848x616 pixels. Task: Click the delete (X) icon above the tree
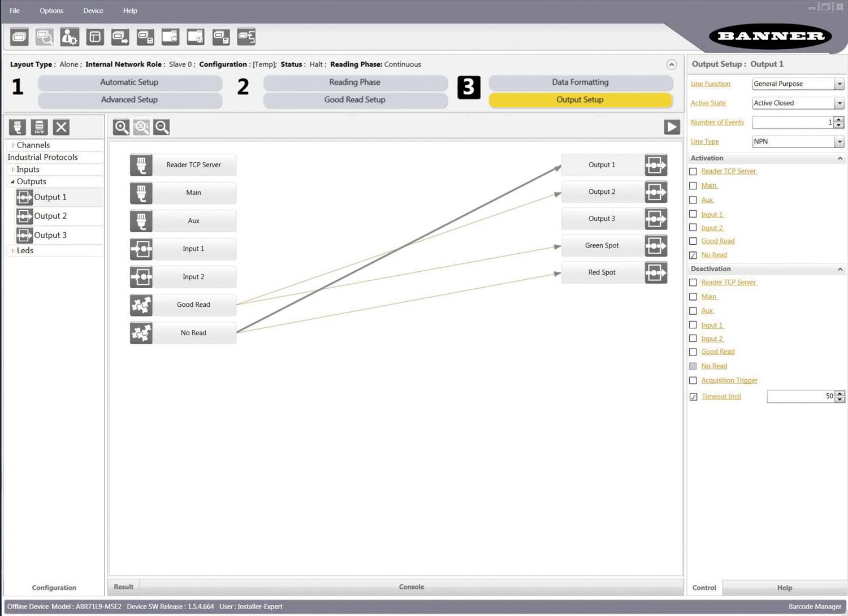point(60,127)
